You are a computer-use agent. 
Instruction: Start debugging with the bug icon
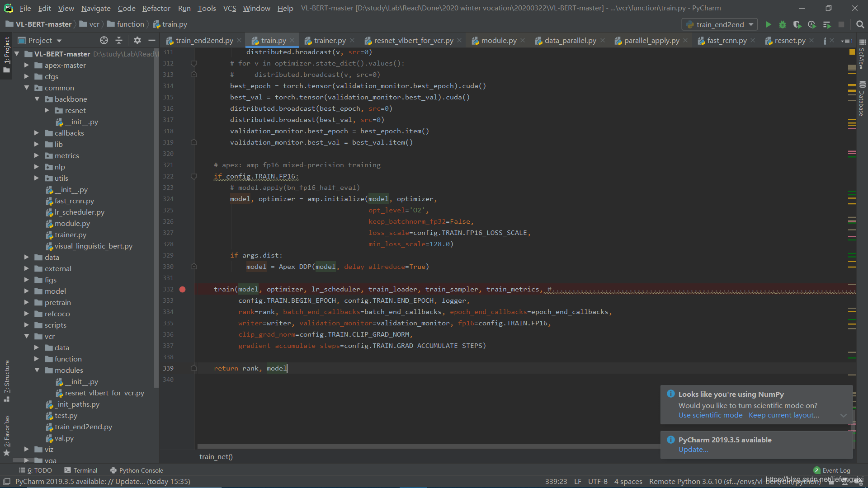[x=783, y=24]
